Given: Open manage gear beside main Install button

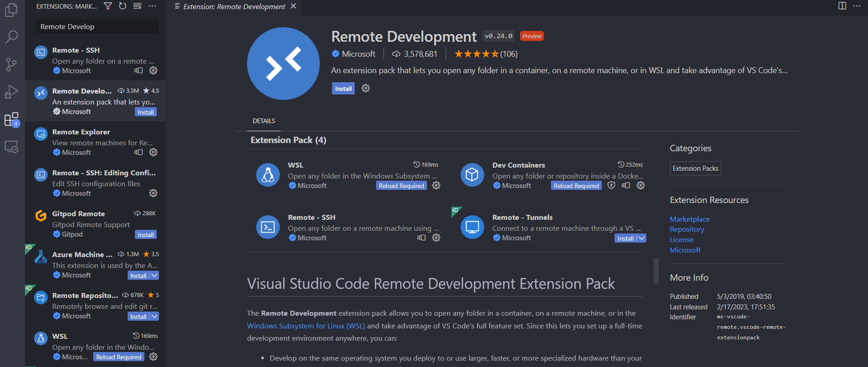Looking at the screenshot, I should (x=366, y=88).
